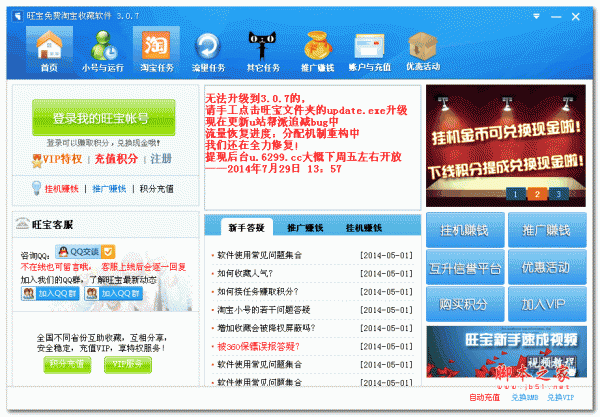Open 增加收藏会被降权屏蔽吗? article
The image size is (600, 417).
(266, 328)
